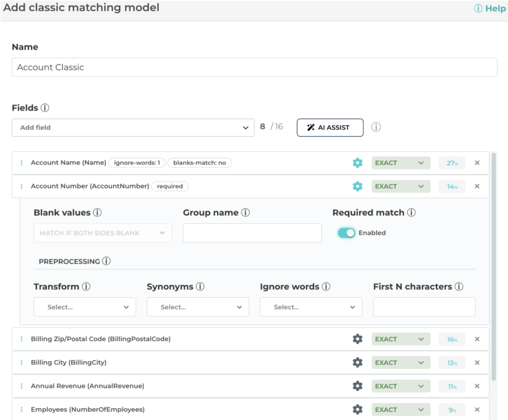The image size is (508, 420).
Task: Click the 16% weight for Billing Zip/Postal Code
Action: (452, 339)
